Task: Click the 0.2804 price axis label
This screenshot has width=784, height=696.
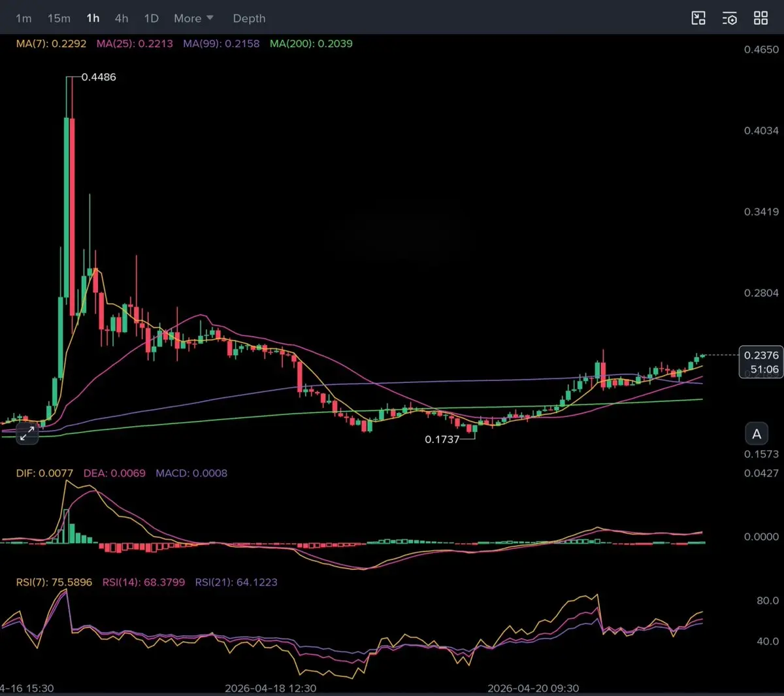Action: pyautogui.click(x=761, y=293)
